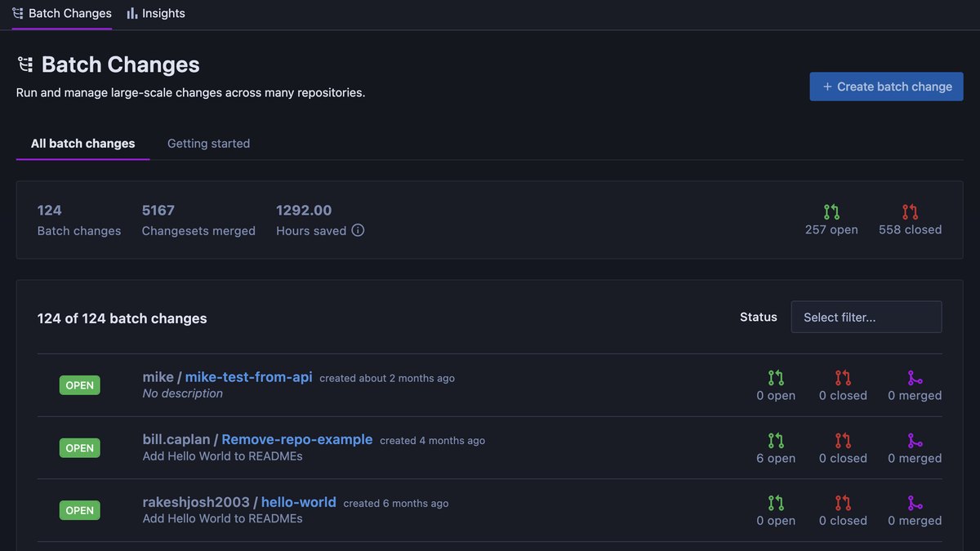This screenshot has width=980, height=551.
Task: Click the '124 of 124 batch changes' heading
Action: click(122, 318)
